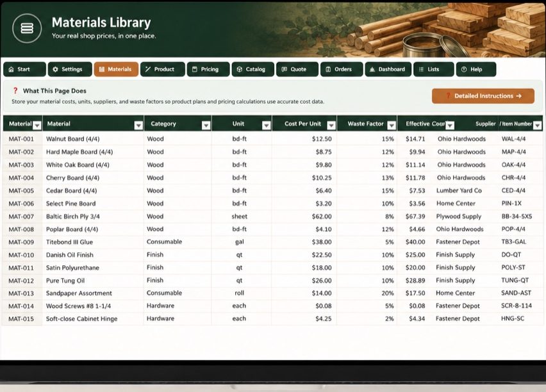The image size is (546, 392).
Task: Click the Cedar Board (4/4) cell
Action: pyautogui.click(x=93, y=190)
